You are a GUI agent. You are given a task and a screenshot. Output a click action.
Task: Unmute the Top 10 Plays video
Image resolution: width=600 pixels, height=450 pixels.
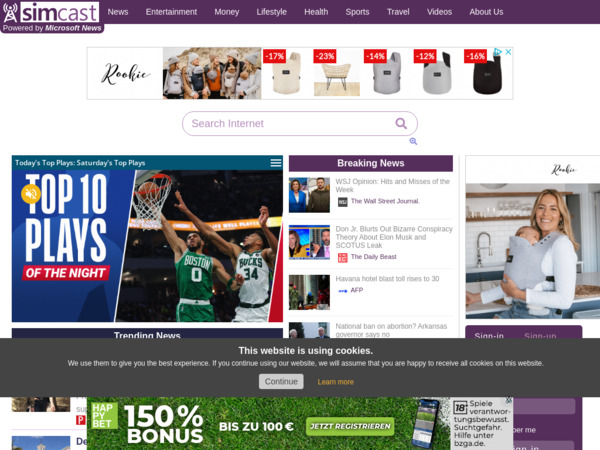(x=31, y=194)
